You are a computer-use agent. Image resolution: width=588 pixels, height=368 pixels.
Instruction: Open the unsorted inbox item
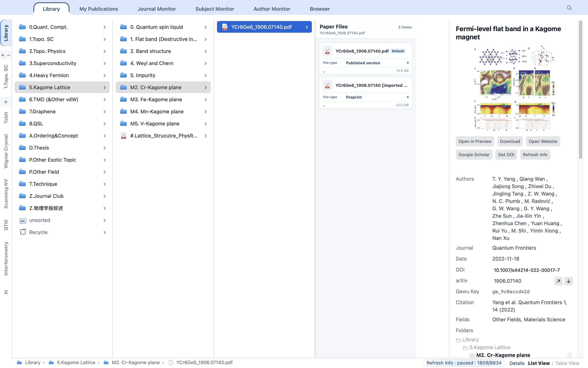coord(62,220)
